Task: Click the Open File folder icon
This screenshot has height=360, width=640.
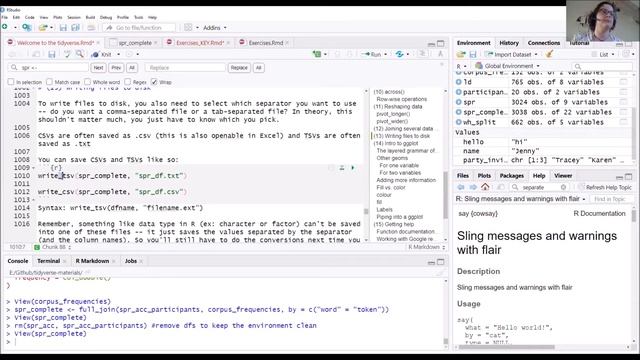Action: tap(43, 27)
